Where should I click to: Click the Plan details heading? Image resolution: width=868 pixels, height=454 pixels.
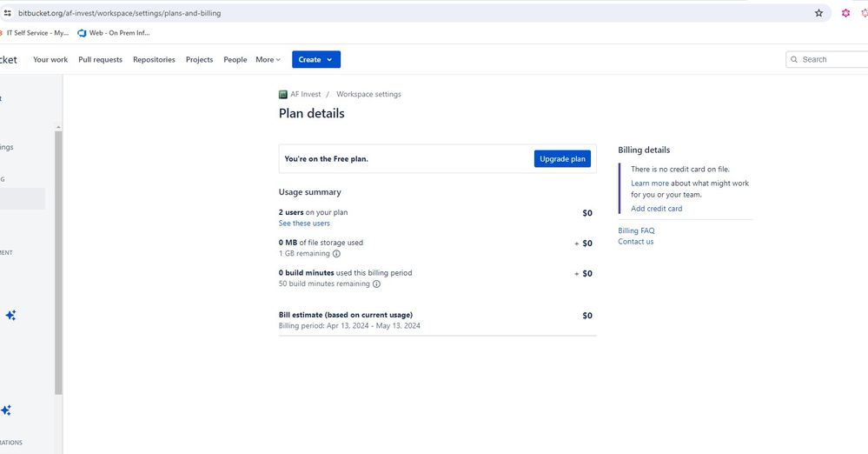[312, 113]
